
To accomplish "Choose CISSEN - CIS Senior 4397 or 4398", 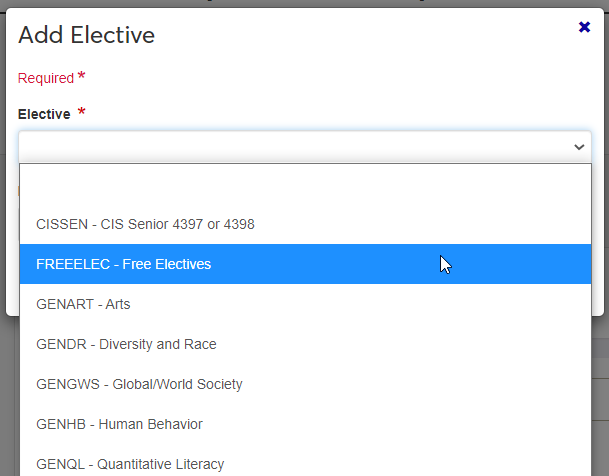I will pos(145,224).
